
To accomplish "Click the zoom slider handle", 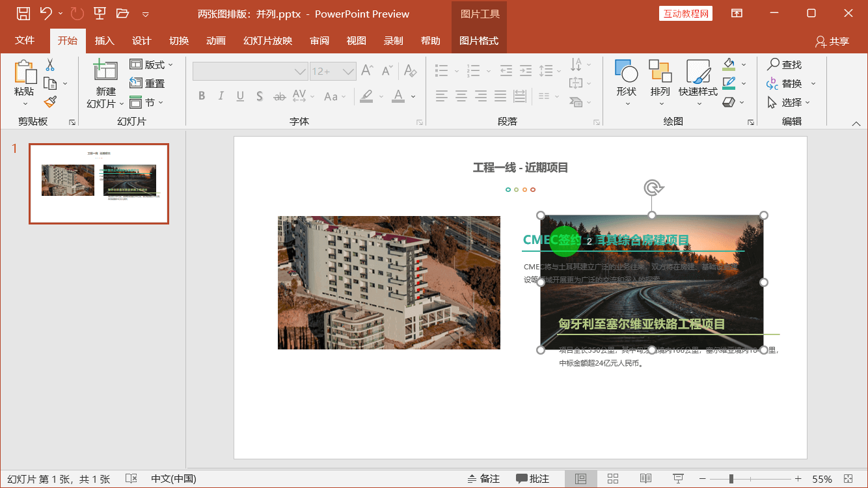I will (x=731, y=479).
